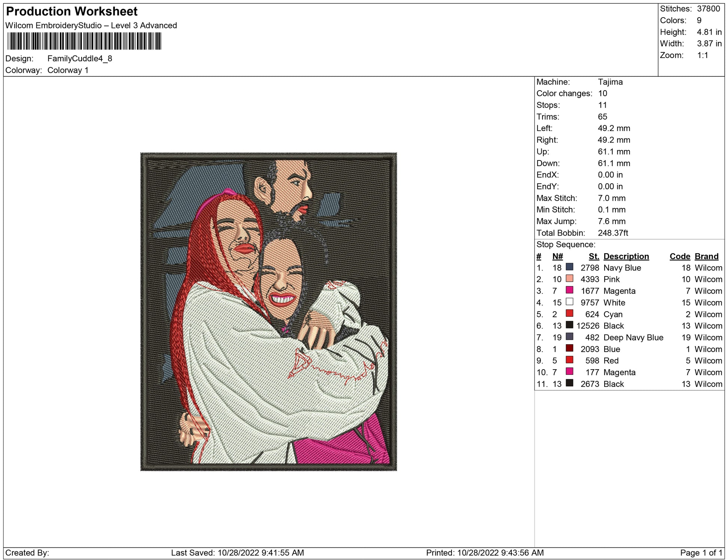728x560 pixels.
Task: Click the Brand column header
Action: point(706,256)
